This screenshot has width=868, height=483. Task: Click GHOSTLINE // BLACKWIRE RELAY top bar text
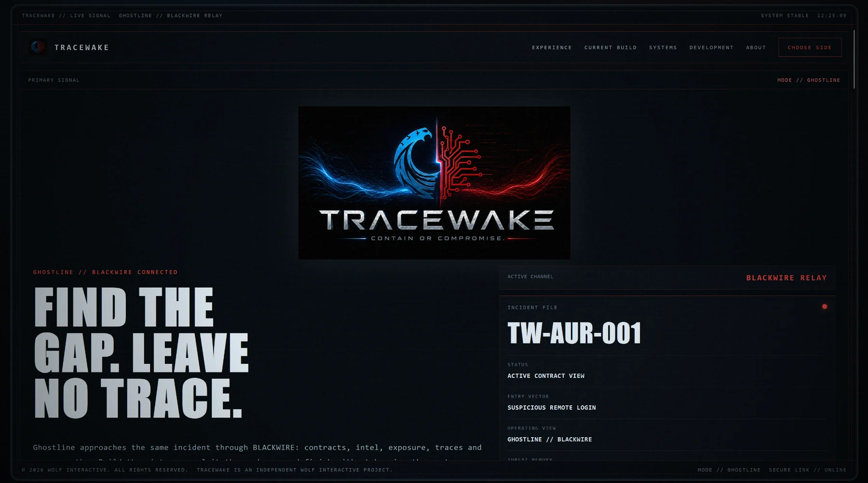tap(171, 15)
